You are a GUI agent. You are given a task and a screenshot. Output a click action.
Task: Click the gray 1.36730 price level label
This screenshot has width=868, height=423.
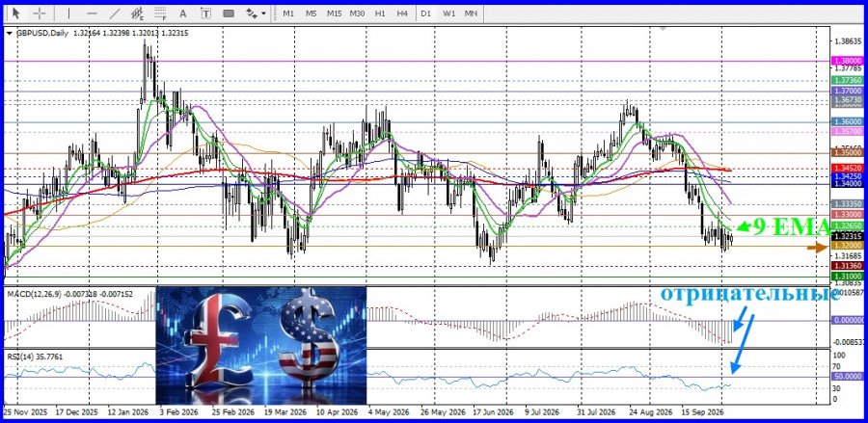coord(848,99)
